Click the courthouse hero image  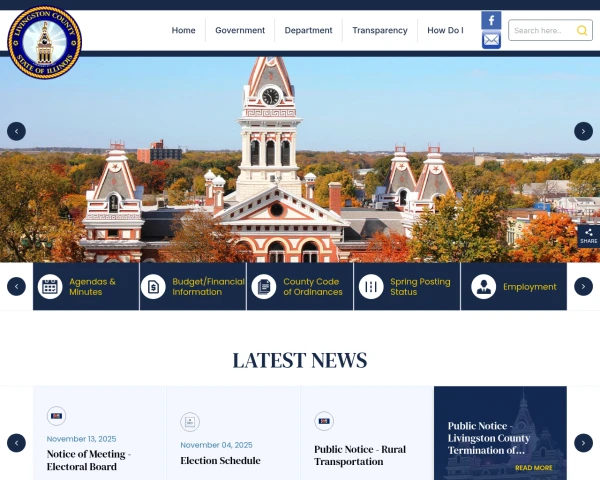(300, 159)
